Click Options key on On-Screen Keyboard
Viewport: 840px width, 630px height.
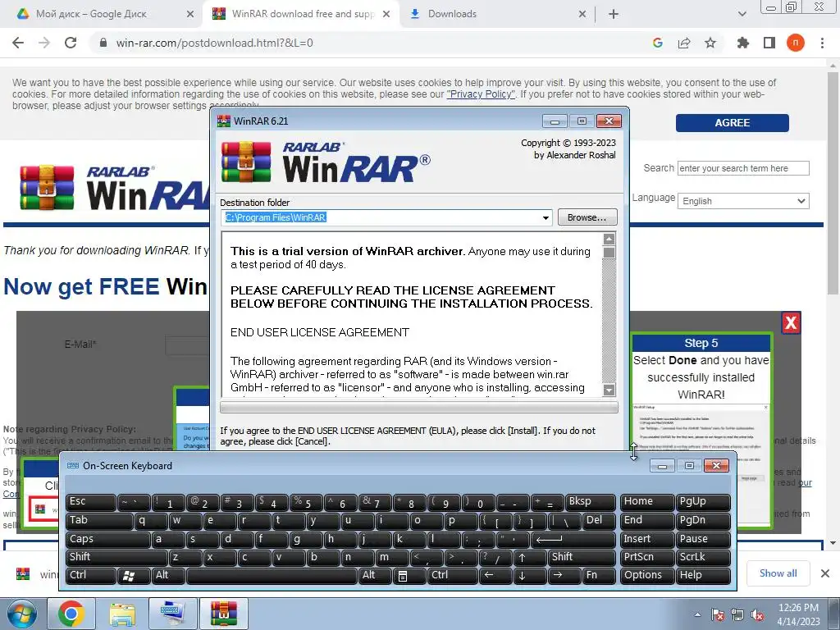tap(646, 575)
